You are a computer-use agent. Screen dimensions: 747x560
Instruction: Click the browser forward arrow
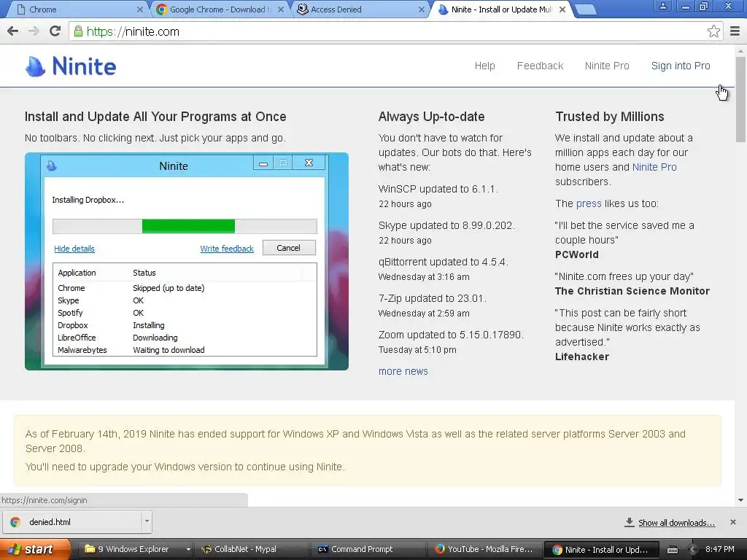pos(34,31)
